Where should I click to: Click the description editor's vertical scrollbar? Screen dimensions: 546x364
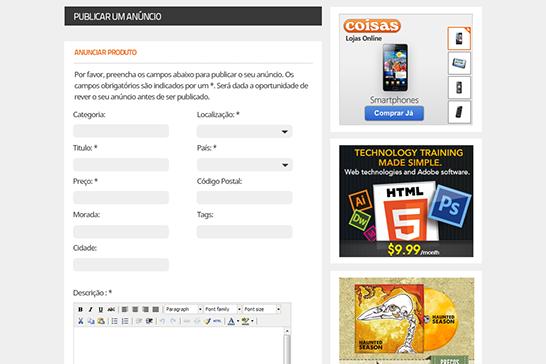tap(287, 346)
